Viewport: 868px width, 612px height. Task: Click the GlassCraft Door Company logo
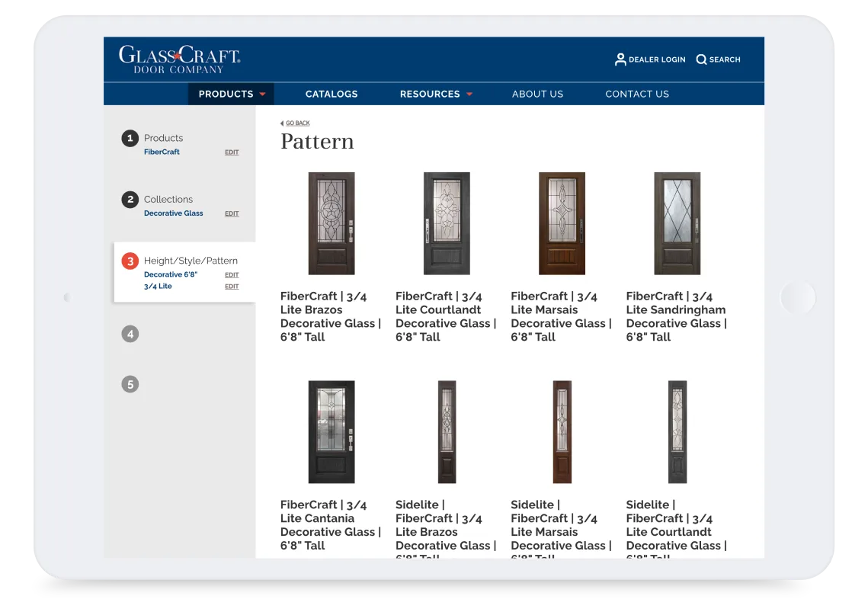pos(179,59)
